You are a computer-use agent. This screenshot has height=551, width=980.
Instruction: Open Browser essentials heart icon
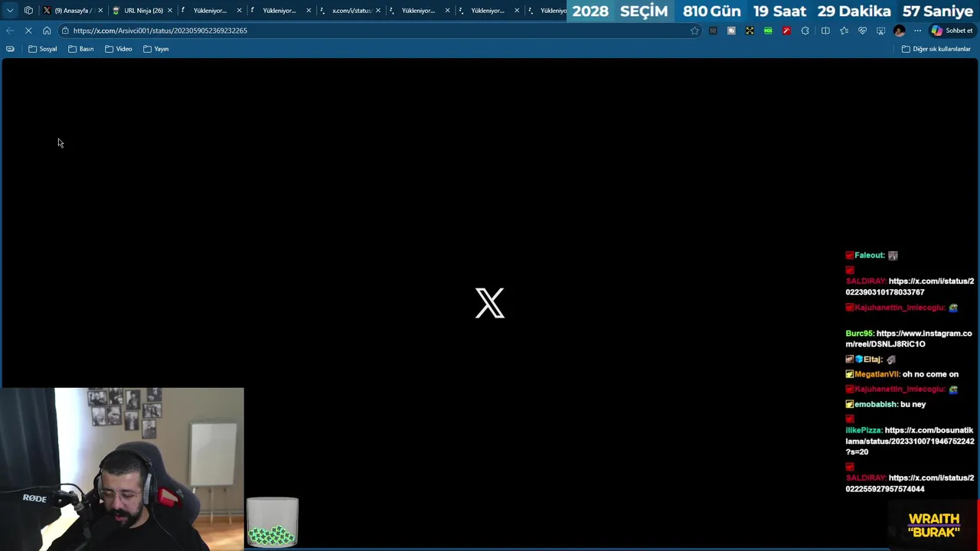tap(862, 31)
